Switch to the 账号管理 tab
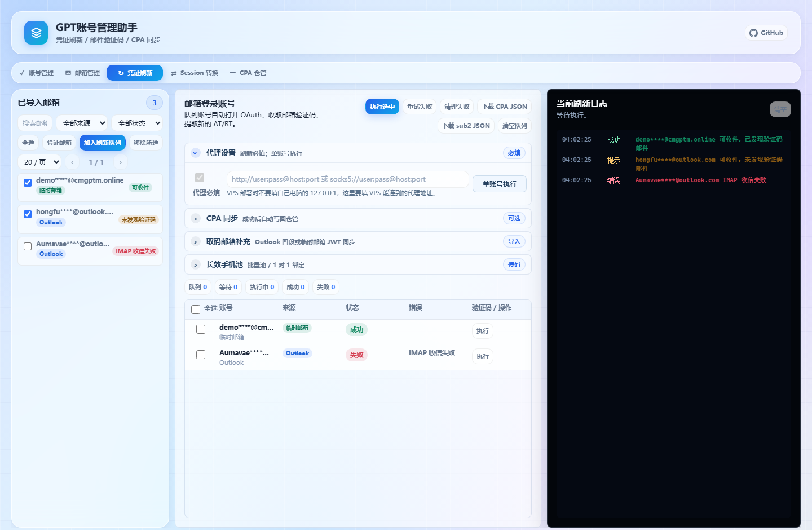 (37, 73)
